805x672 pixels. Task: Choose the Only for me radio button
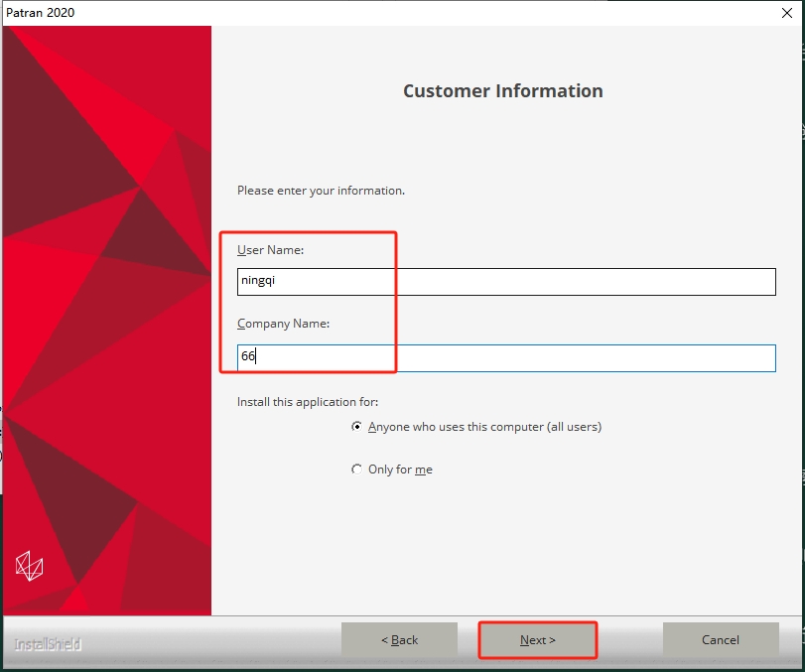click(x=357, y=470)
